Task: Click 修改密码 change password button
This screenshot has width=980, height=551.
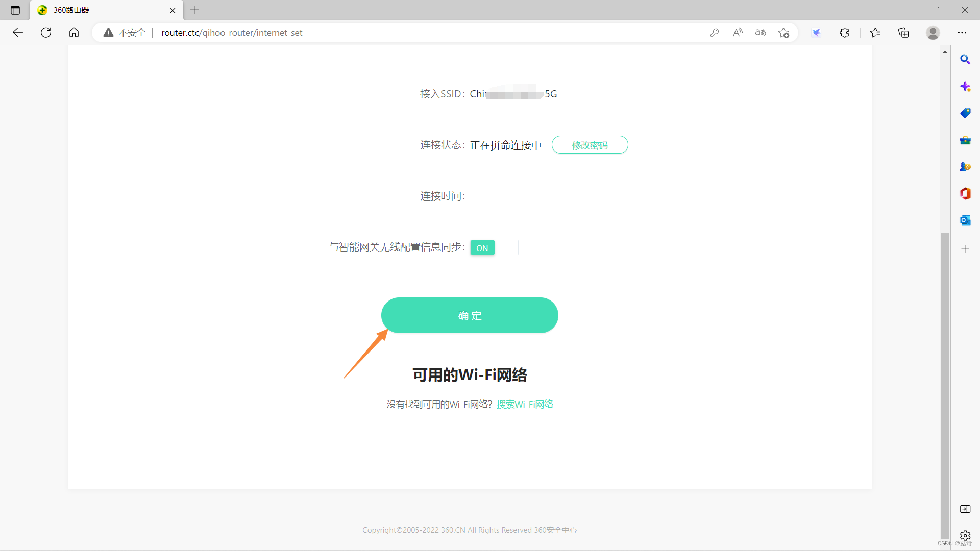Action: pos(590,145)
